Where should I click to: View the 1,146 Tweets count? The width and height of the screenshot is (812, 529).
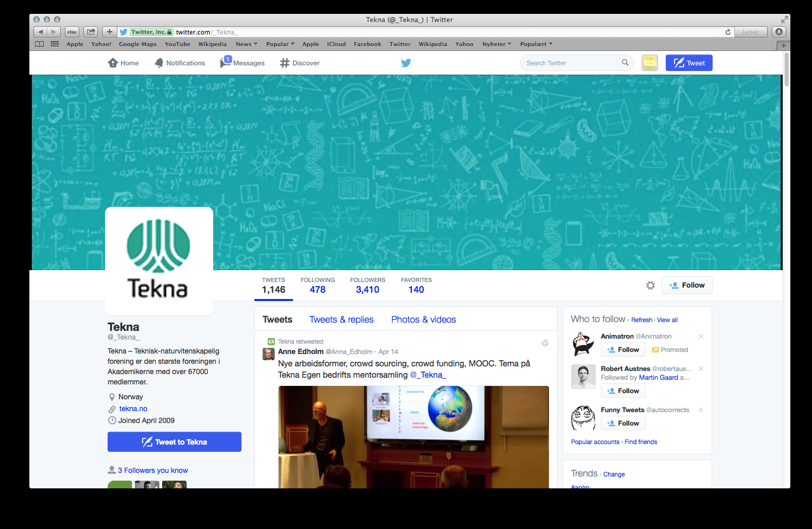(273, 286)
